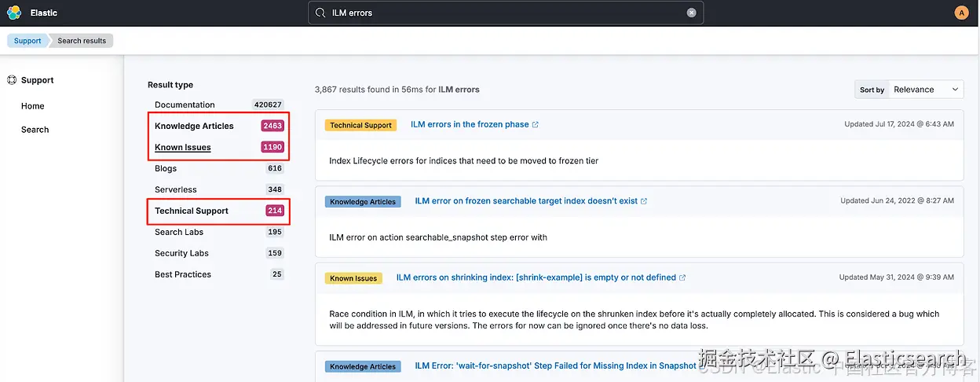Viewport: 980px width, 382px height.
Task: Filter results by Documentation type
Action: [x=185, y=105]
